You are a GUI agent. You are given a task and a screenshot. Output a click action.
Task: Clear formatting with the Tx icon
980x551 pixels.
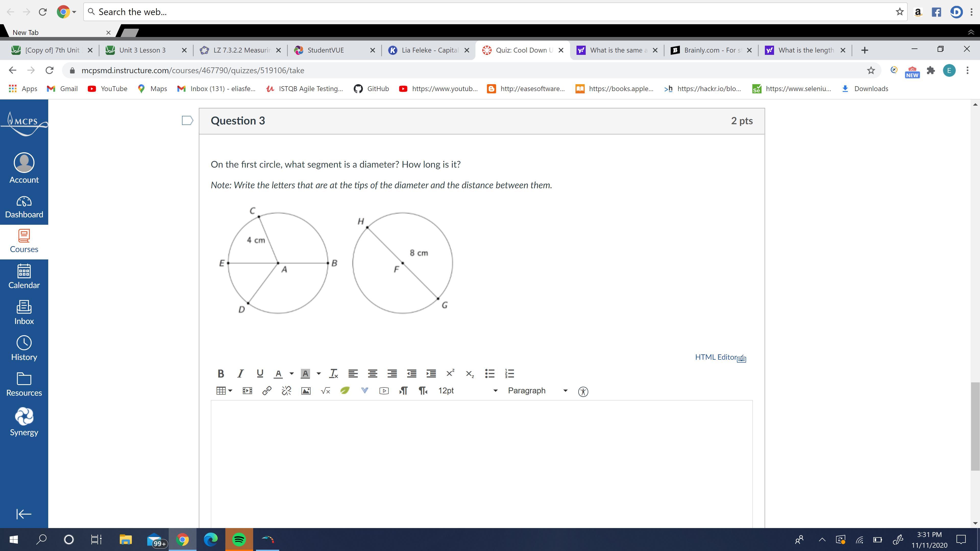click(334, 373)
